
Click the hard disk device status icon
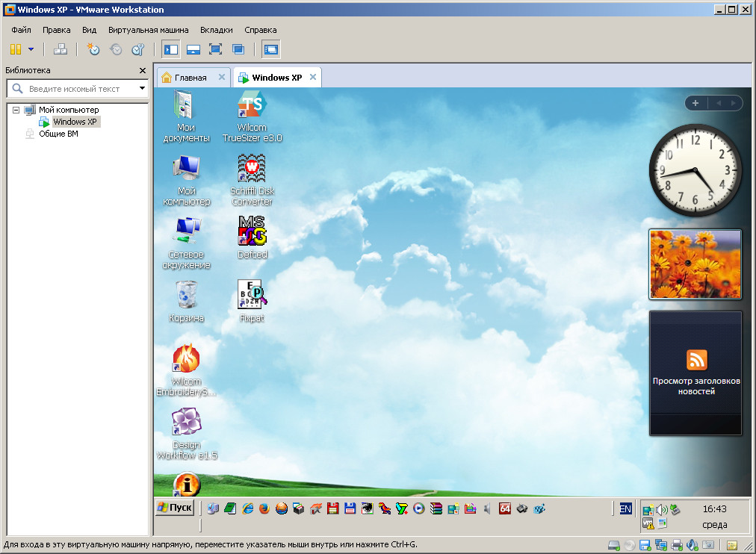tap(614, 545)
